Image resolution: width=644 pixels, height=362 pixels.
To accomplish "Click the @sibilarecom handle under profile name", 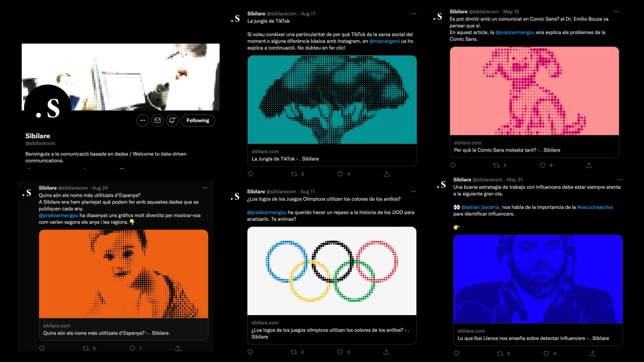I will click(x=40, y=143).
